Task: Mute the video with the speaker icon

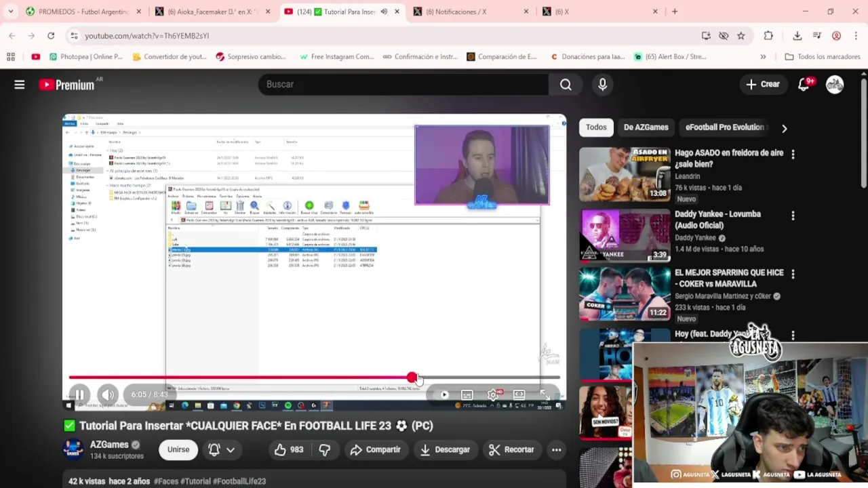Action: pyautogui.click(x=108, y=394)
